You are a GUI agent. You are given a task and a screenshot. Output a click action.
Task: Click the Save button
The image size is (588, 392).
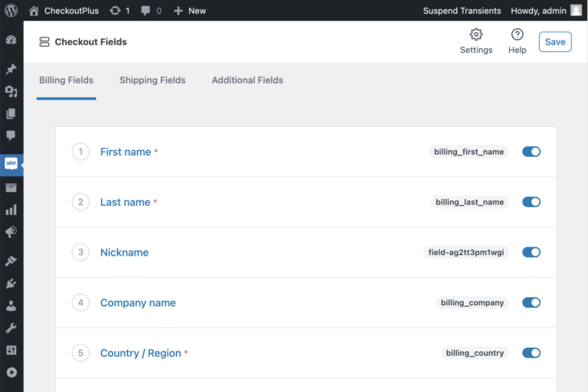(x=555, y=41)
